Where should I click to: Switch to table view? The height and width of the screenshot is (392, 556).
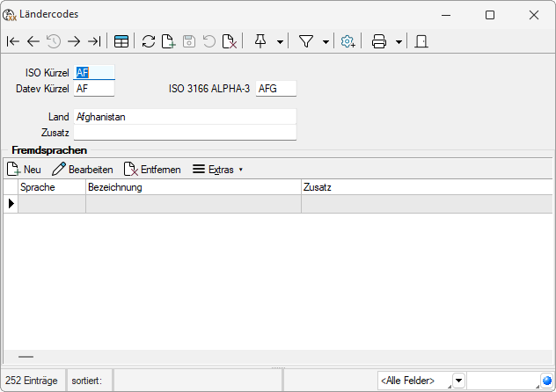click(x=121, y=41)
